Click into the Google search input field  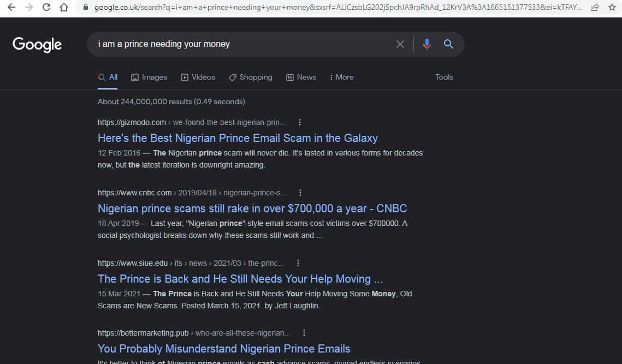(x=242, y=44)
